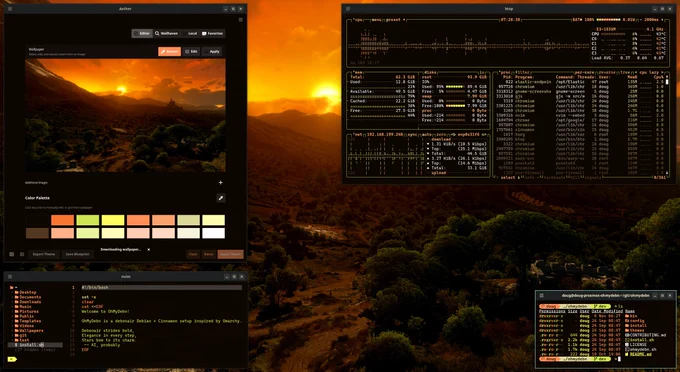This screenshot has height=372, width=680.
Task: Click the Apply Theme button
Action: pyautogui.click(x=230, y=255)
